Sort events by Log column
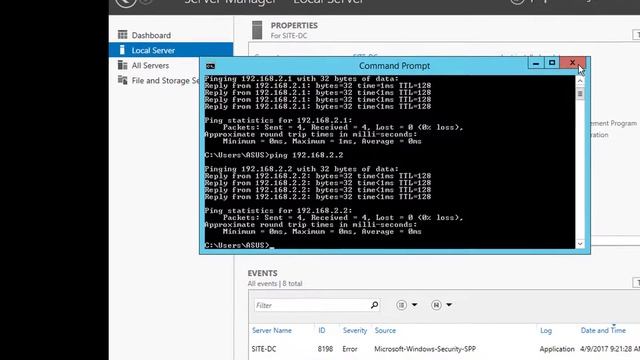 546,331
